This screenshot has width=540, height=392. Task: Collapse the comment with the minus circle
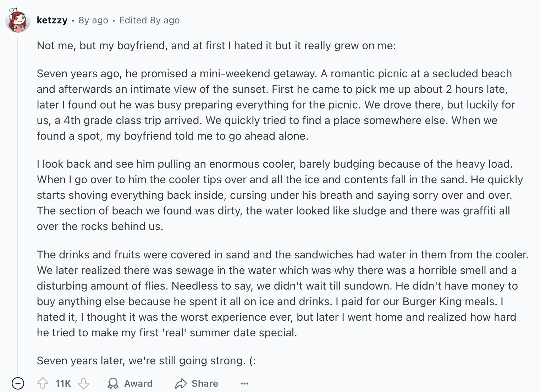tap(18, 383)
